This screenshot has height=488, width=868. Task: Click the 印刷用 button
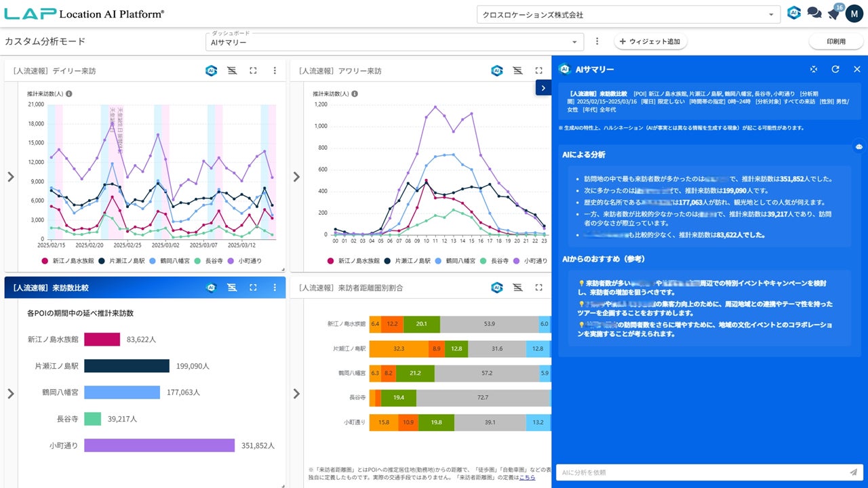point(836,41)
